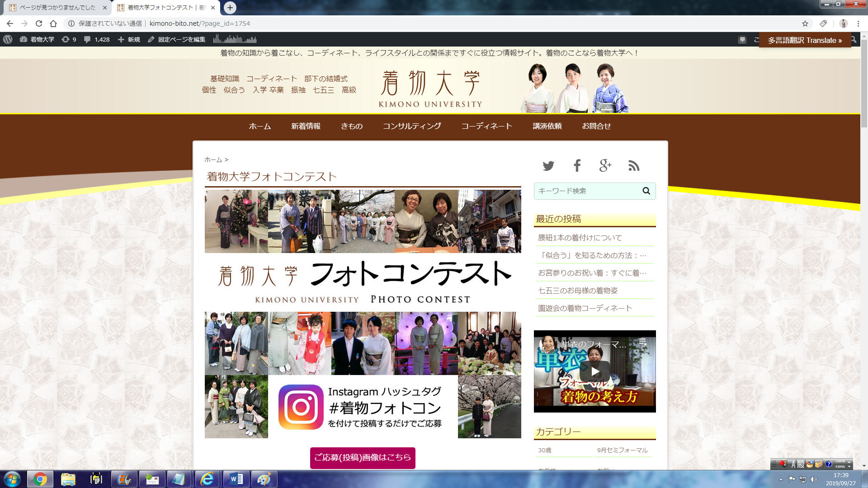Play the 単衣のフォーマル video
This screenshot has height=488, width=868.
coord(595,371)
